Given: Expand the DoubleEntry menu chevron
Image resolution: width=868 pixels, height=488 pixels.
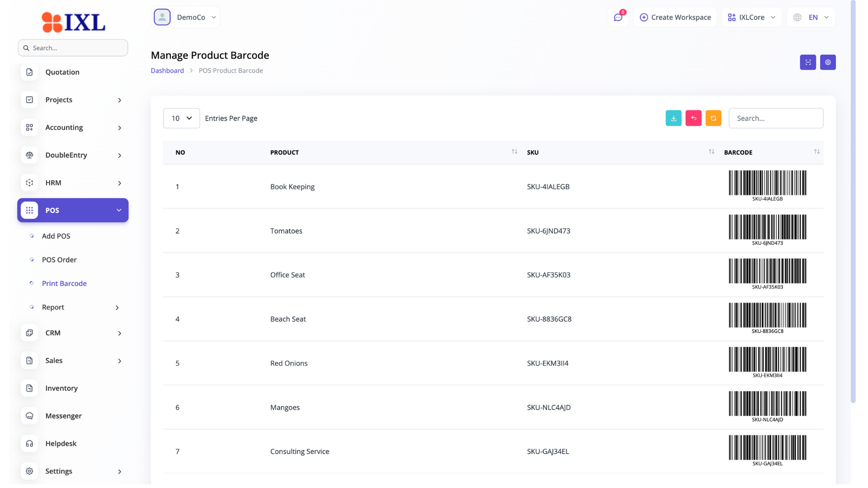Looking at the screenshot, I should (x=120, y=155).
